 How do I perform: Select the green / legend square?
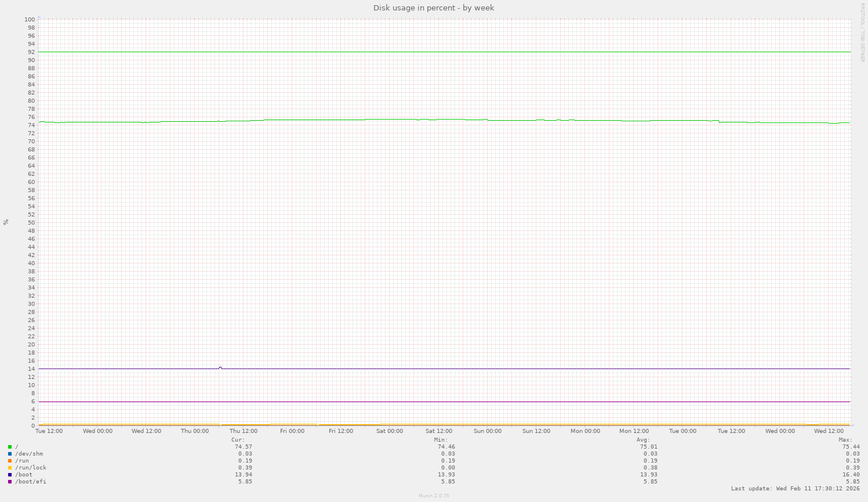9,446
